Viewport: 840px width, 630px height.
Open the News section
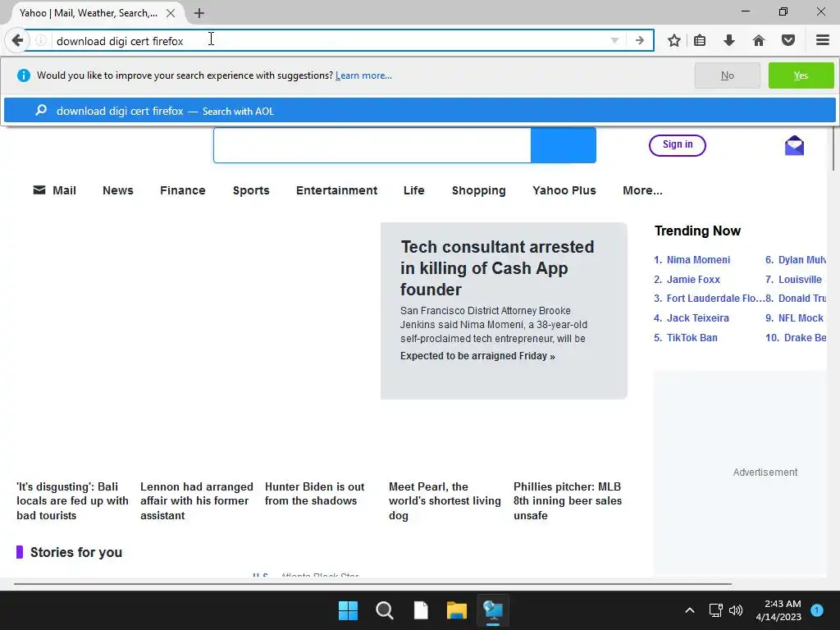[x=118, y=190]
